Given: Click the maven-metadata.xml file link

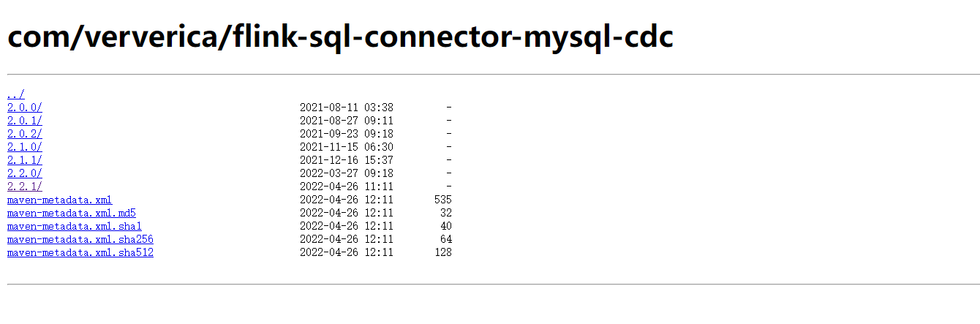Looking at the screenshot, I should [60, 199].
